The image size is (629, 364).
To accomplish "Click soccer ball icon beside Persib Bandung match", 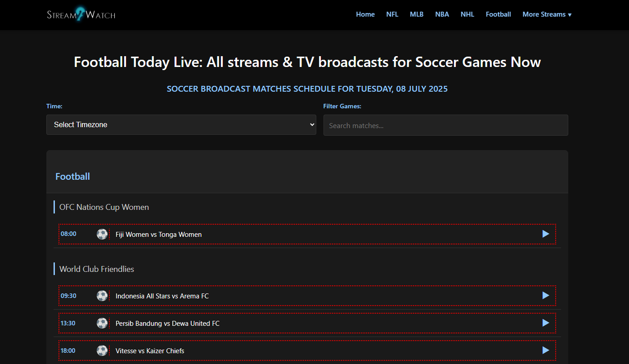I will (102, 323).
